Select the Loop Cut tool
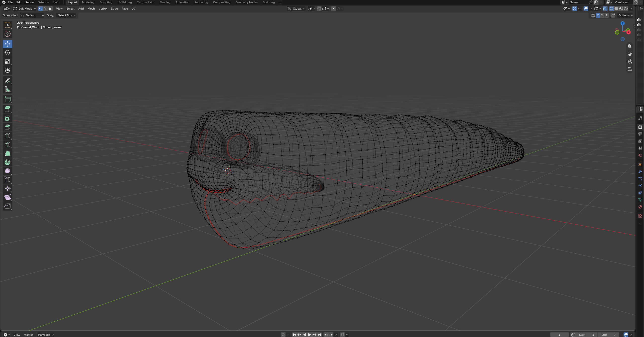 coord(8,136)
